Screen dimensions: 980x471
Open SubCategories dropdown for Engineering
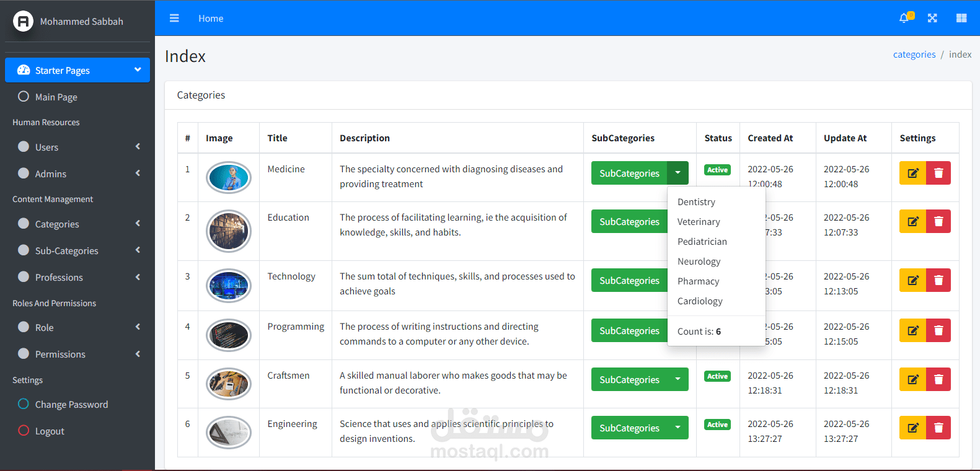(x=678, y=428)
